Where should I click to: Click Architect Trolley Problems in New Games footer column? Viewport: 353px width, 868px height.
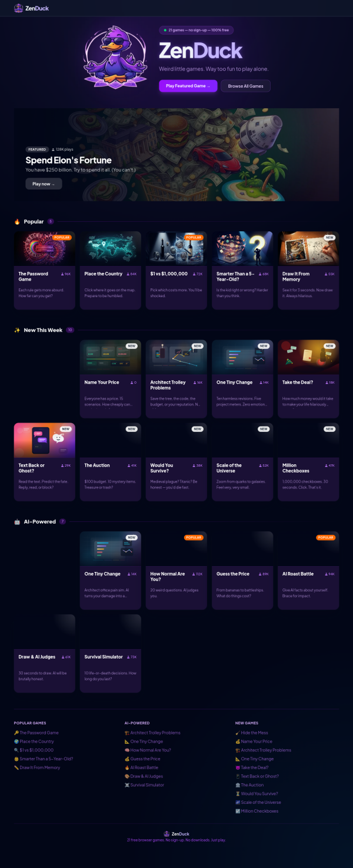pyautogui.click(x=263, y=750)
